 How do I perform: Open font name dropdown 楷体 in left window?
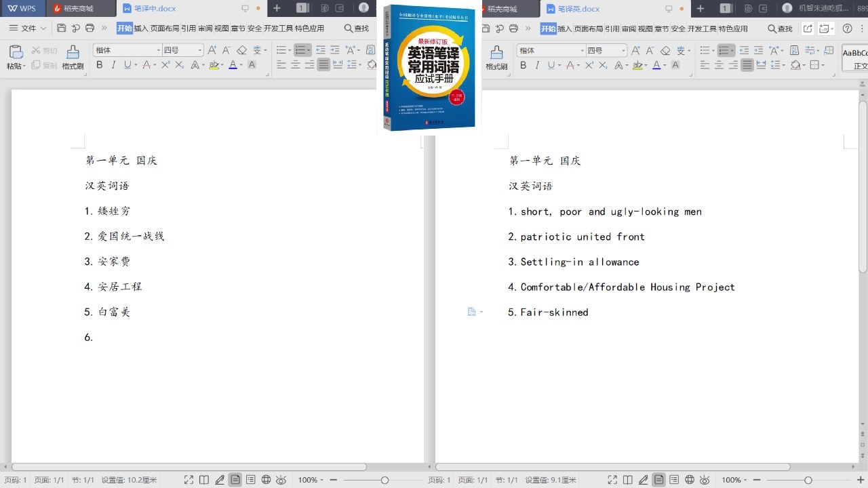(x=159, y=50)
